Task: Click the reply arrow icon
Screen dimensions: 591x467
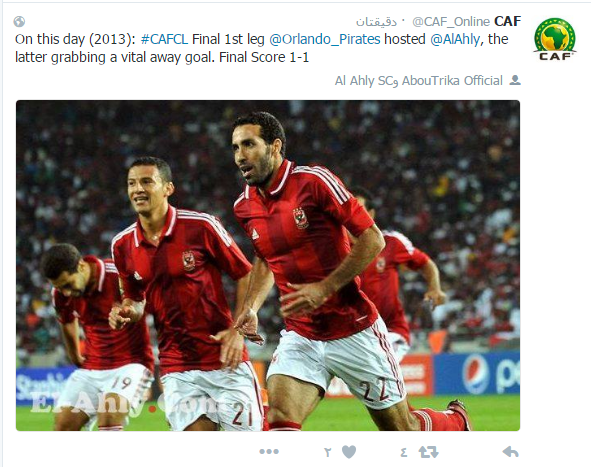Action: (x=510, y=452)
